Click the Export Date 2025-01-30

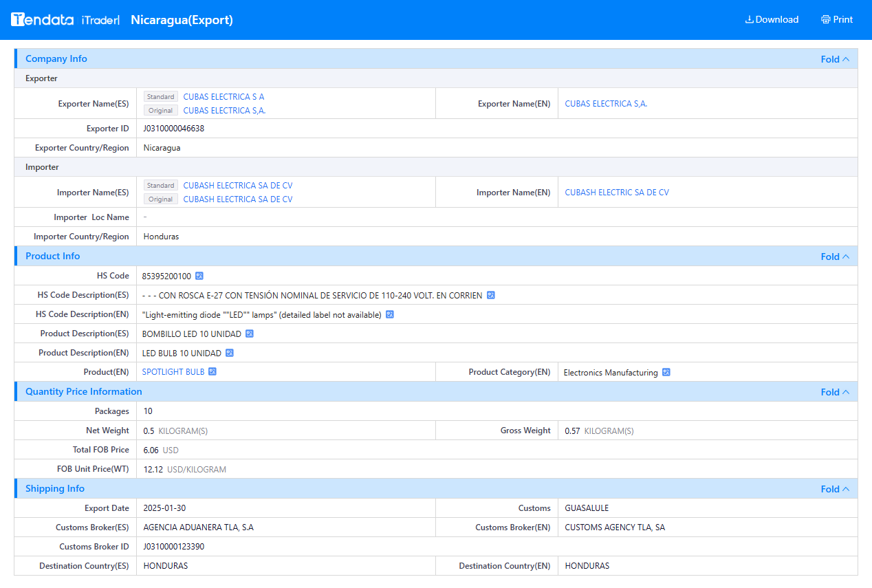164,508
